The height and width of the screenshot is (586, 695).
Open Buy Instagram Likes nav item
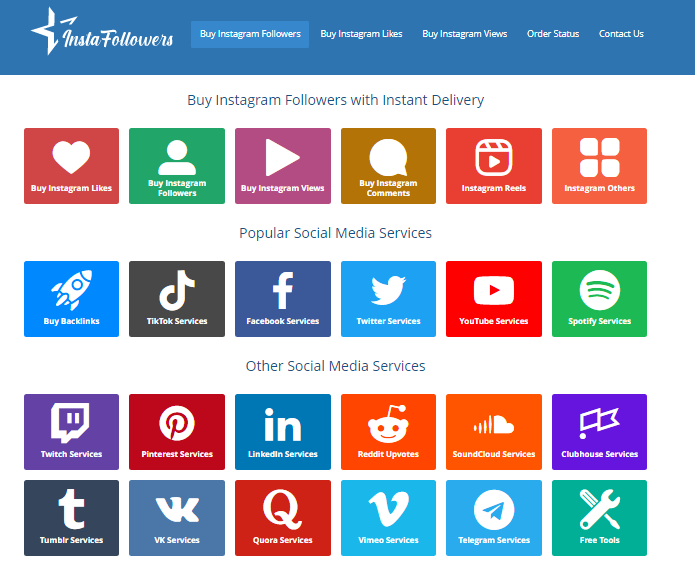(361, 34)
